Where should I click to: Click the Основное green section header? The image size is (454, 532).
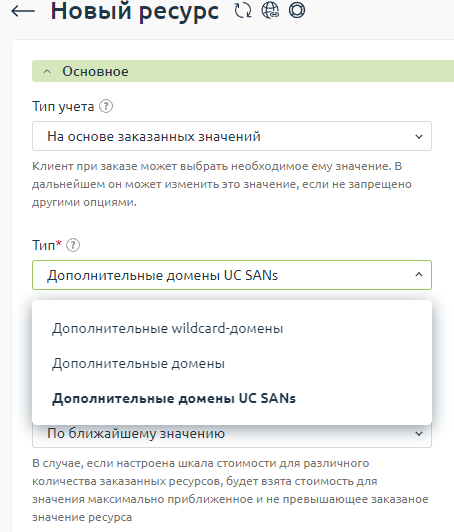(243, 71)
